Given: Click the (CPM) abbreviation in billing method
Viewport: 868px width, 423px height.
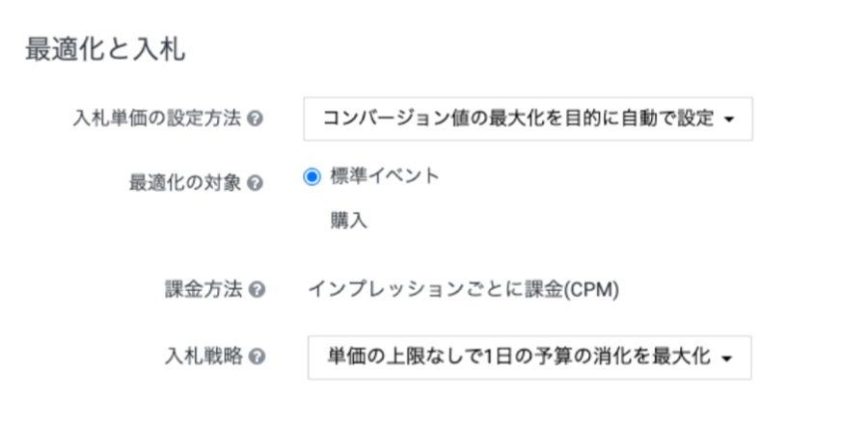Looking at the screenshot, I should (592, 289).
